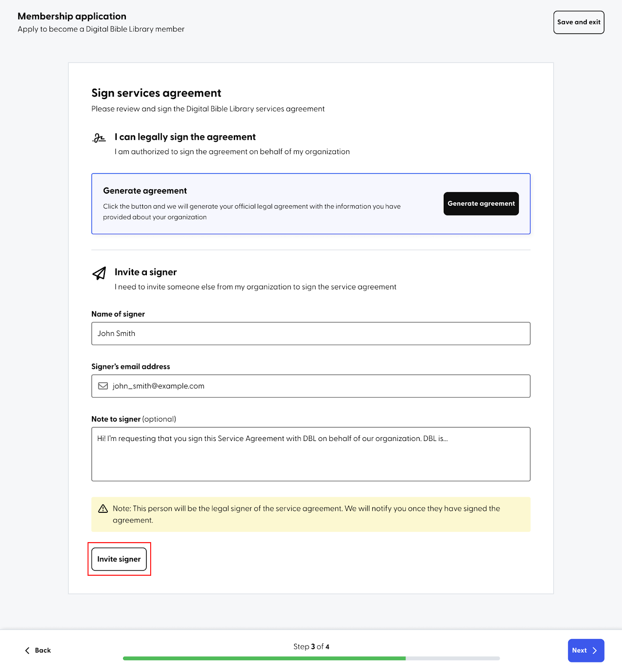622x672 pixels.
Task: Click the Invite signer button
Action: pyautogui.click(x=119, y=559)
